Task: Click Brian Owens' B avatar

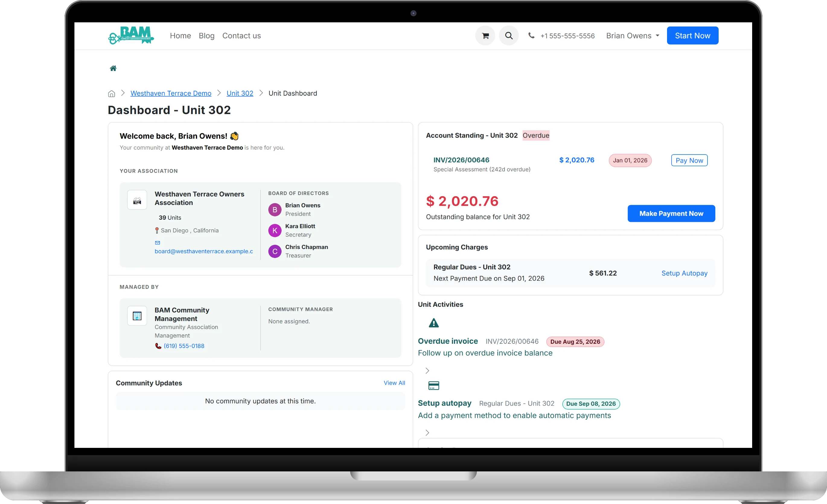Action: point(275,210)
